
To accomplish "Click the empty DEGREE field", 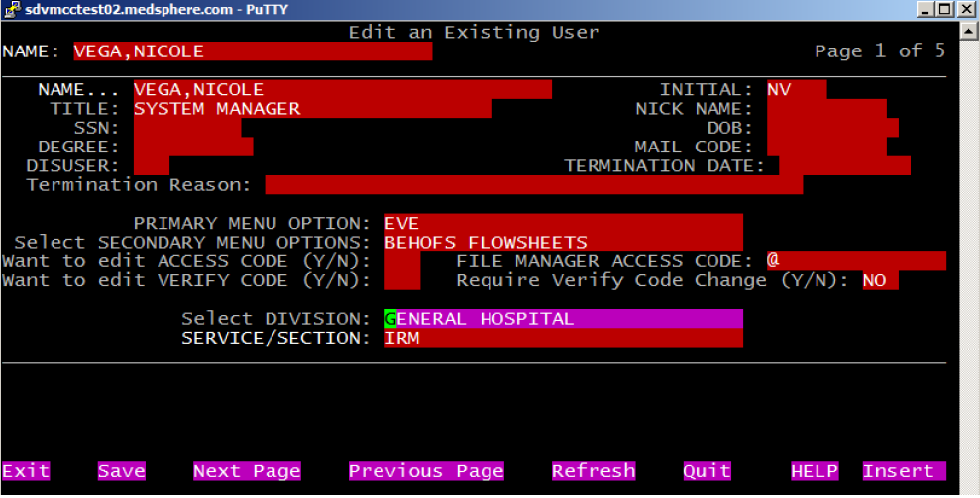I will (193, 147).
